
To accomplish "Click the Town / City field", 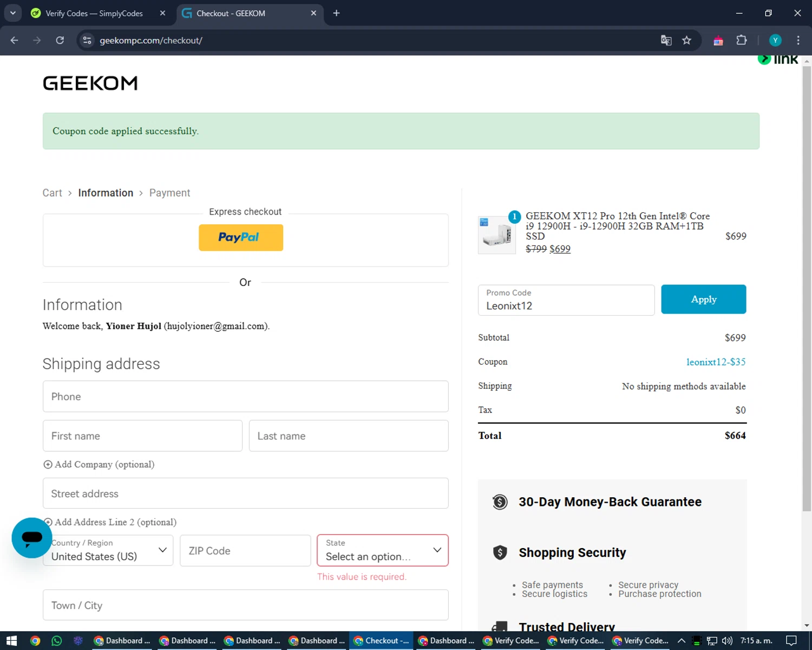I will [245, 605].
